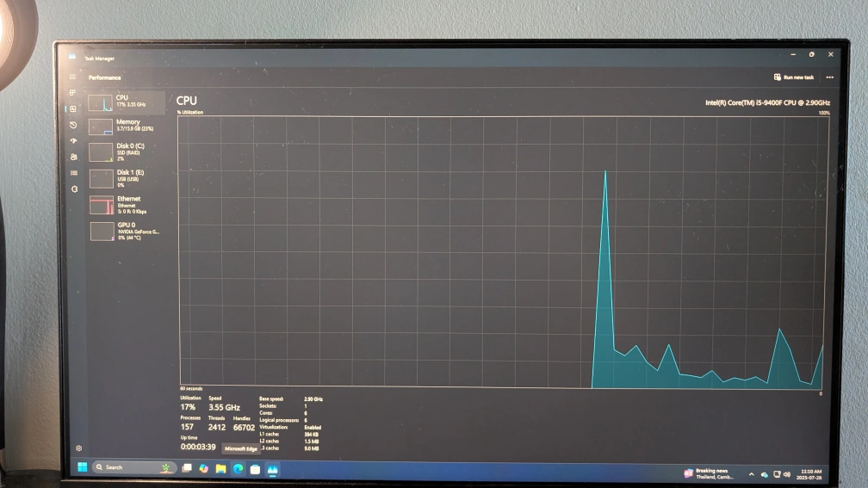868x488 pixels.
Task: Open the Processes page in sidebar
Action: 72,92
